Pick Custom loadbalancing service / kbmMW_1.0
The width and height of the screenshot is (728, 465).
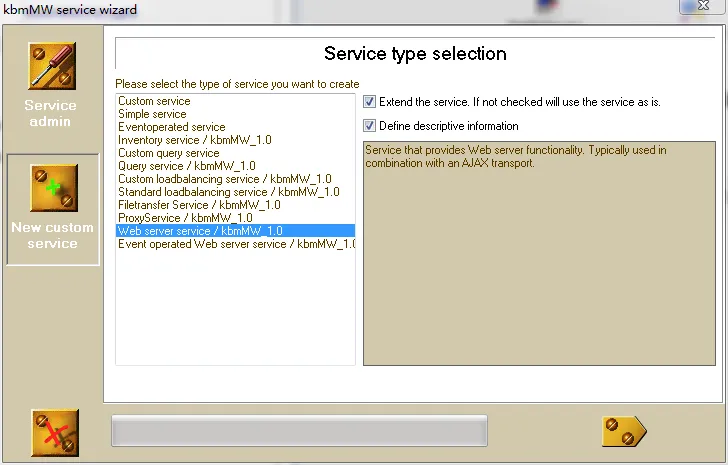(235, 179)
